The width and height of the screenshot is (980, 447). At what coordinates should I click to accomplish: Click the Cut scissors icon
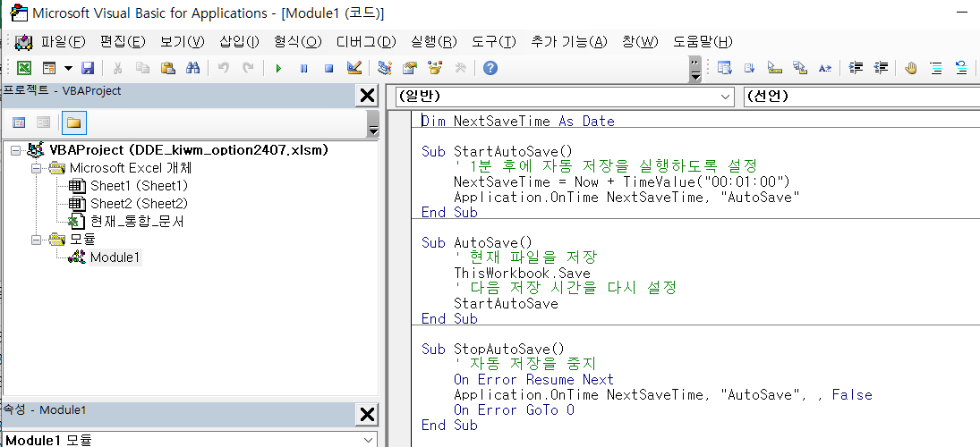(x=117, y=68)
